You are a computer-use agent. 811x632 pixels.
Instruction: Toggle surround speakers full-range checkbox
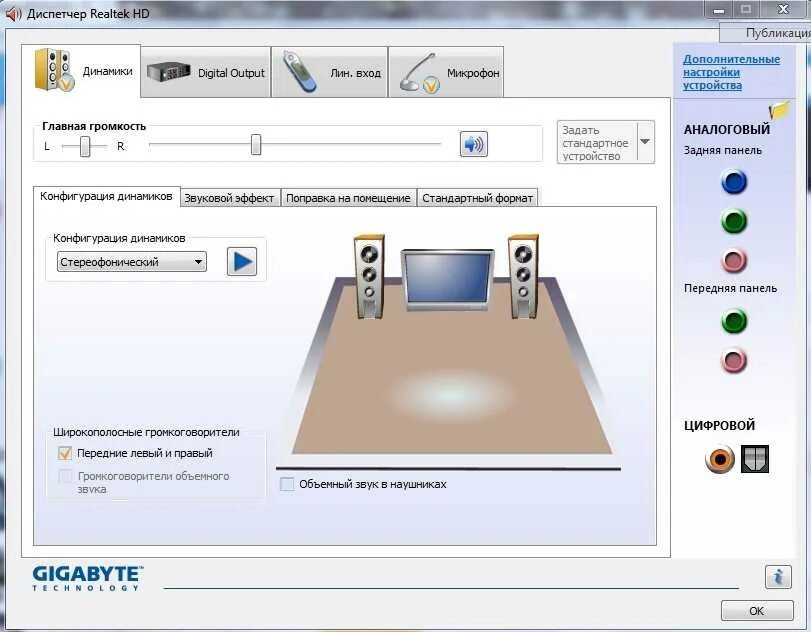tap(65, 476)
